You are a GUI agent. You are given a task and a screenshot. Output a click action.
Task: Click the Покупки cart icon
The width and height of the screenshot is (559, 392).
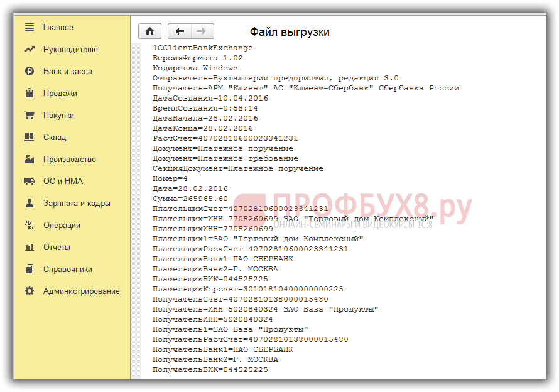[x=30, y=115]
